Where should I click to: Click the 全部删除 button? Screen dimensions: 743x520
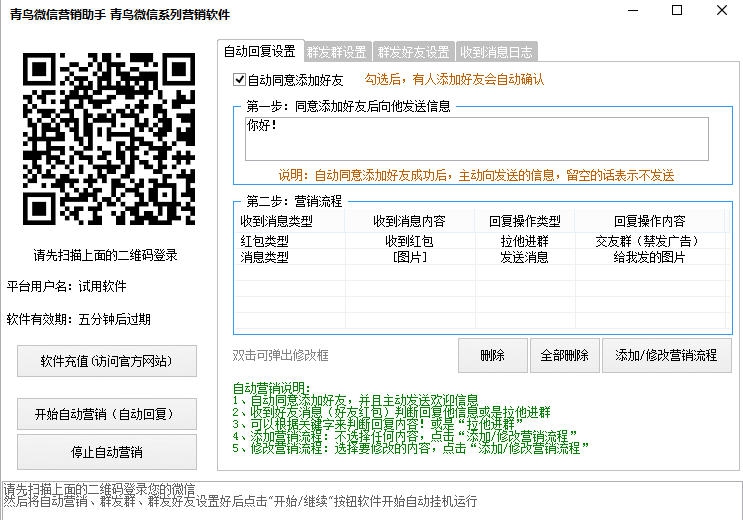(564, 355)
